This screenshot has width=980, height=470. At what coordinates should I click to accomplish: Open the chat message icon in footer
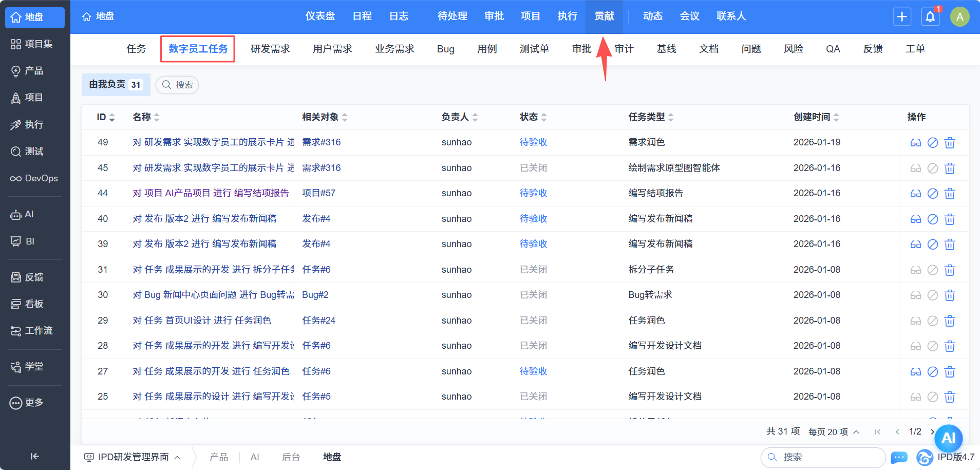[899, 457]
